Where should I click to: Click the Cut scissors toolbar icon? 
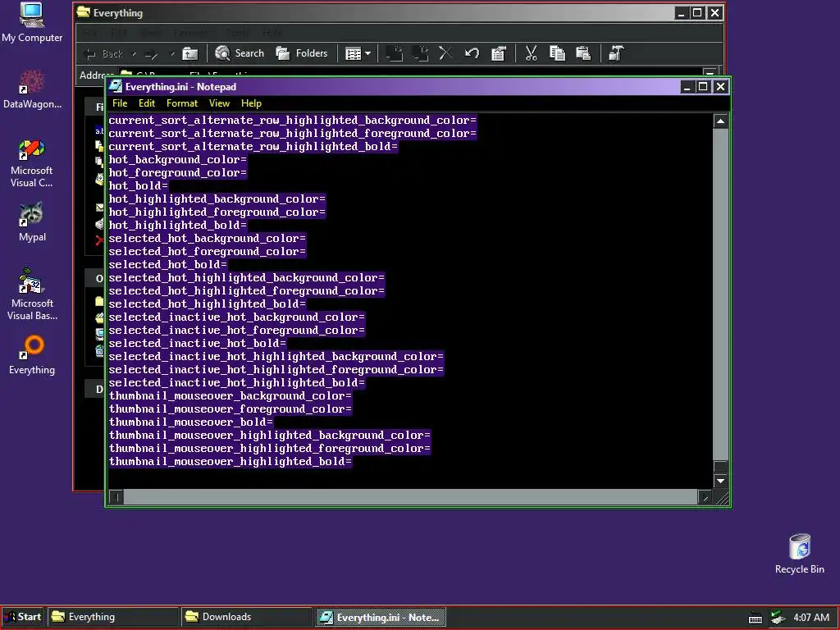point(531,53)
